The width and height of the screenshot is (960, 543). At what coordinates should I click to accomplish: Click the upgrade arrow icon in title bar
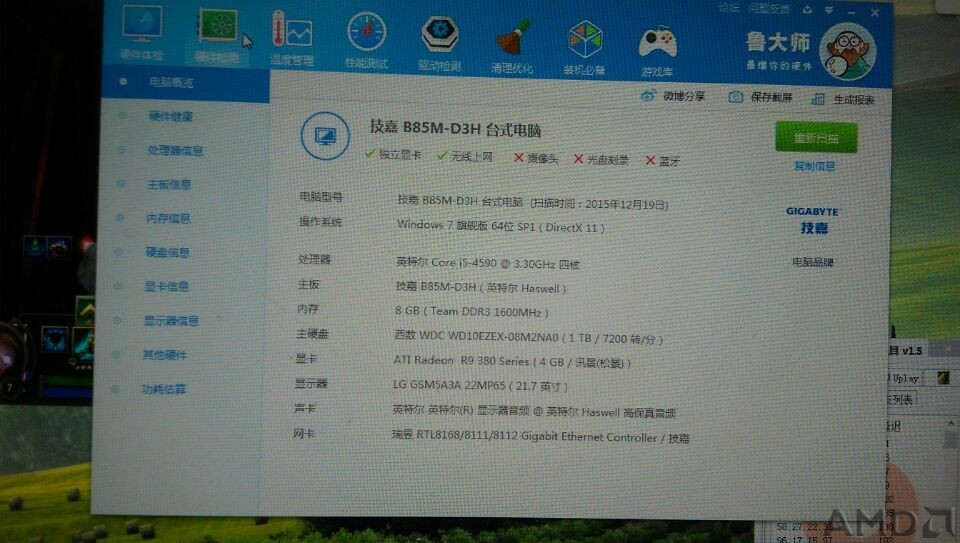[x=807, y=9]
